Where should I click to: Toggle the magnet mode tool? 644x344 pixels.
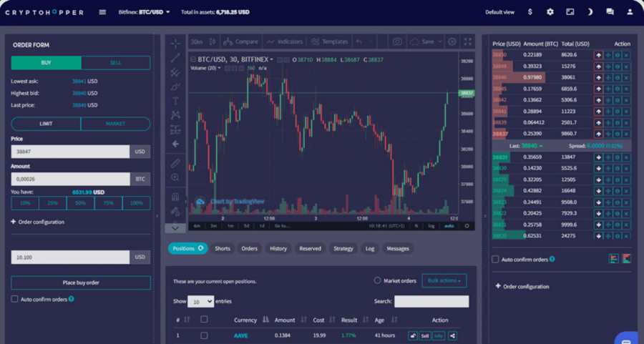[175, 197]
